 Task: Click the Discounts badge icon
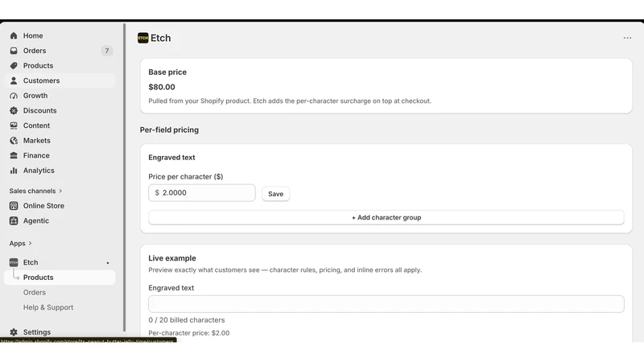pyautogui.click(x=14, y=110)
